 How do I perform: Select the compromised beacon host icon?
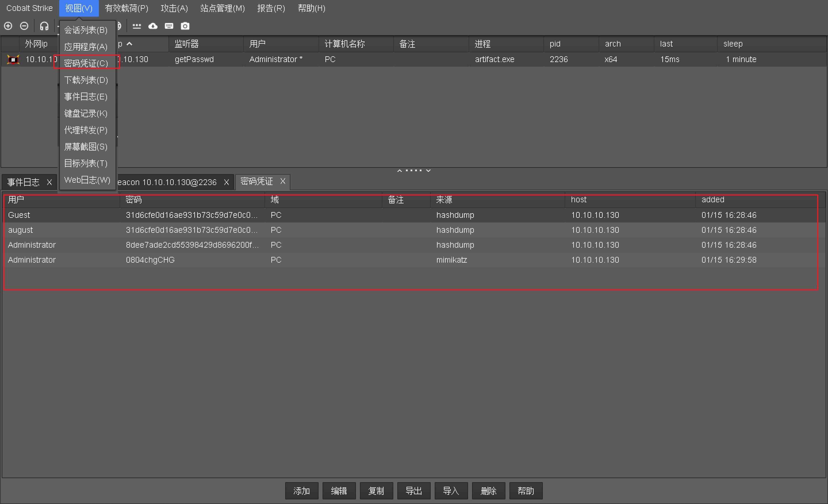(13, 59)
